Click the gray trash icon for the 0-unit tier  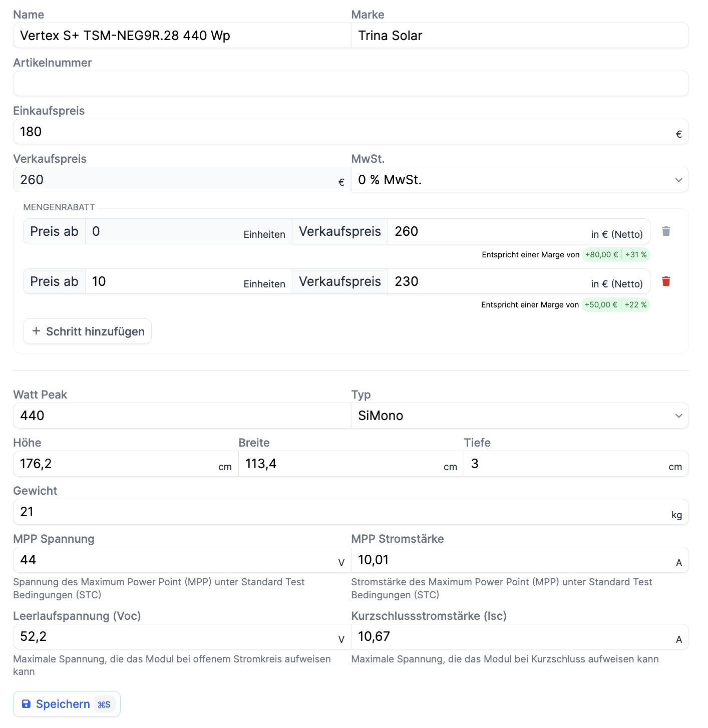666,231
